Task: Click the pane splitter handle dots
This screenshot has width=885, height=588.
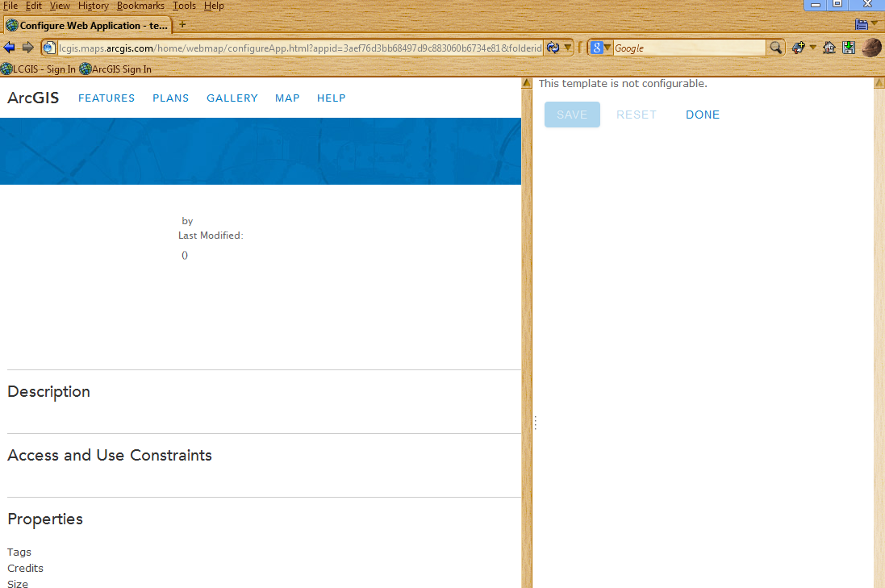Action: [x=535, y=423]
